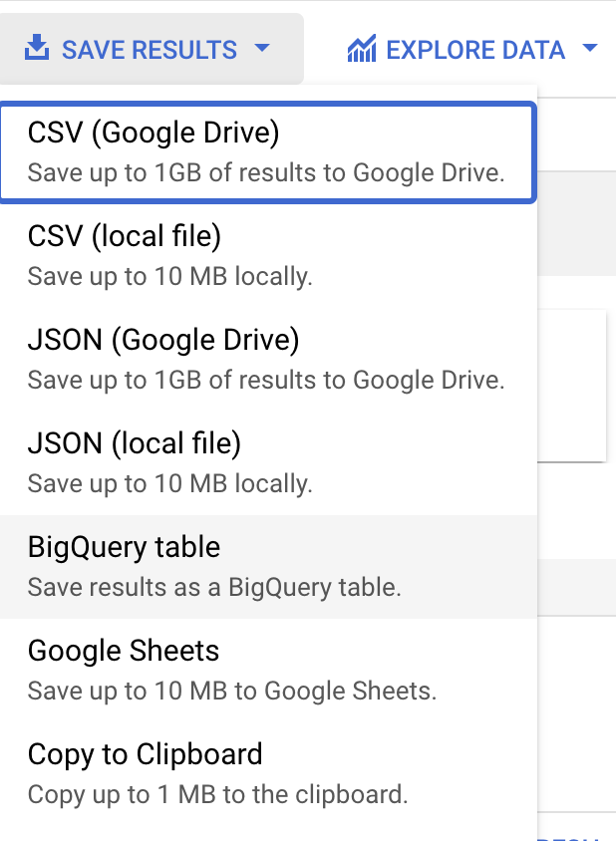Viewport: 616px width, 841px height.
Task: Pick the Google Sheets export option
Action: 124,651
